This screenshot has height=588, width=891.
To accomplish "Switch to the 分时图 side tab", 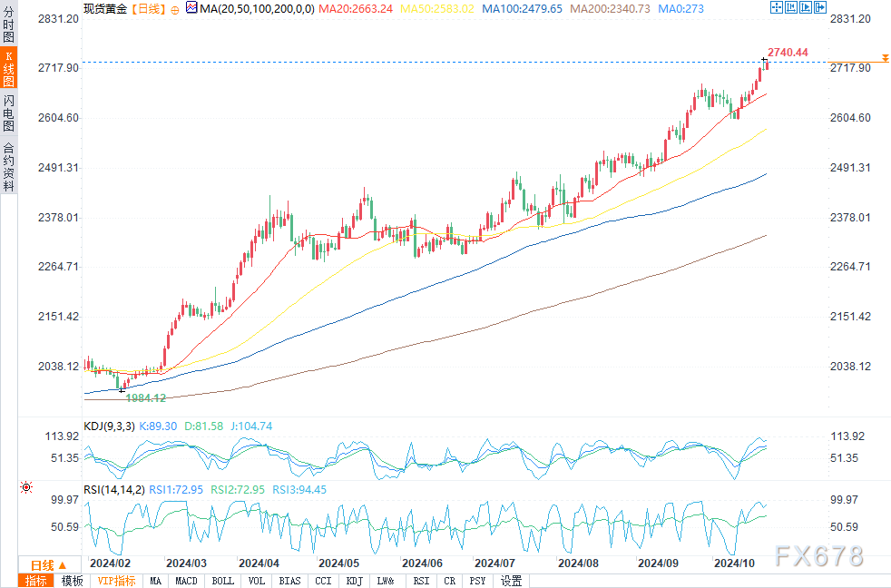I will [x=8, y=23].
